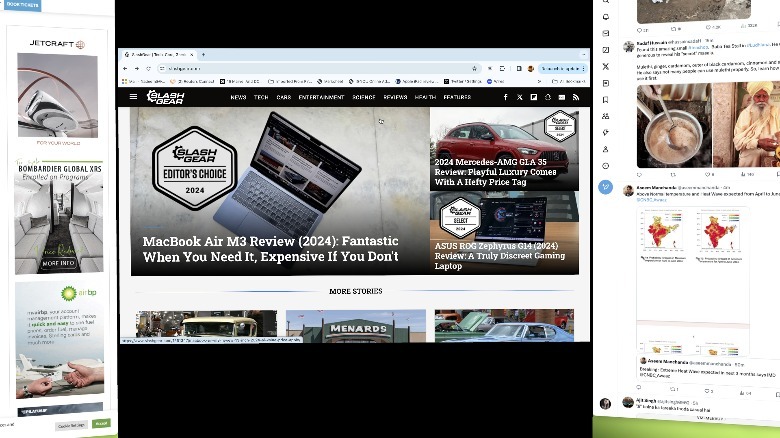This screenshot has height=438, width=780.
Task: Open the SlashGear hamburger menu
Action: 133,97
